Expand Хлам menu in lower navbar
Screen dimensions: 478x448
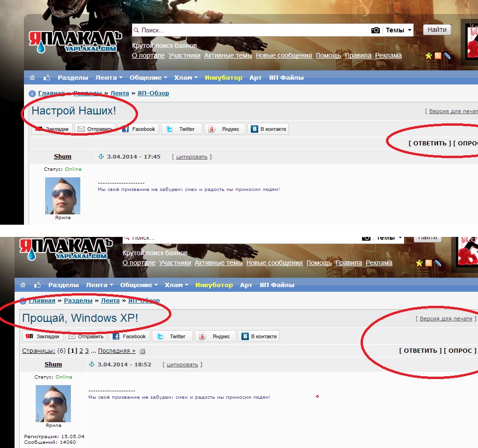click(x=176, y=285)
